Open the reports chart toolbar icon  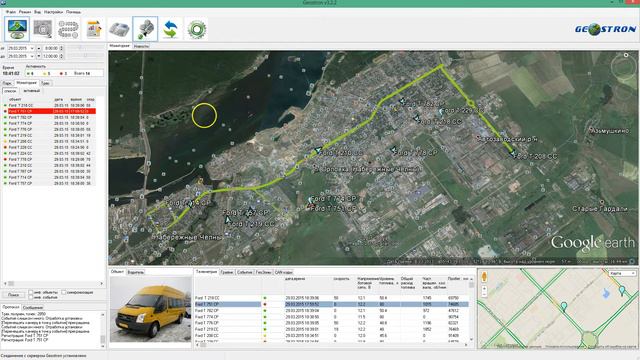pyautogui.click(x=94, y=29)
